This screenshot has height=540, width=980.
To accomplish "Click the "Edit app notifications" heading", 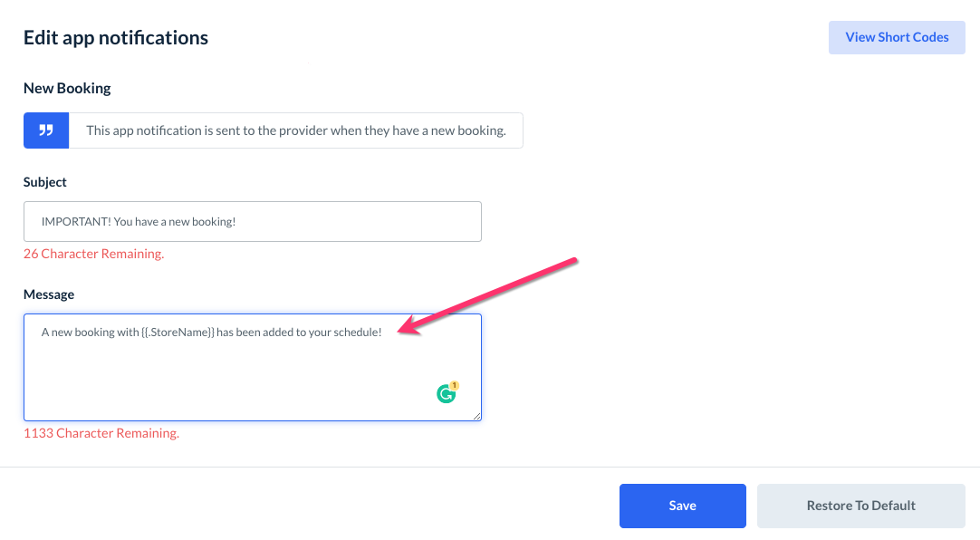I will click(116, 38).
